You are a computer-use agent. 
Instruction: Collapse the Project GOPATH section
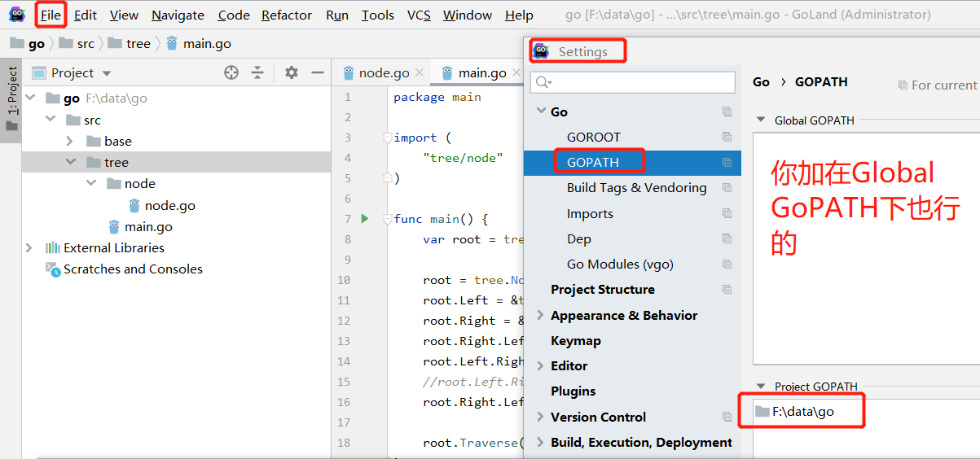pyautogui.click(x=762, y=387)
